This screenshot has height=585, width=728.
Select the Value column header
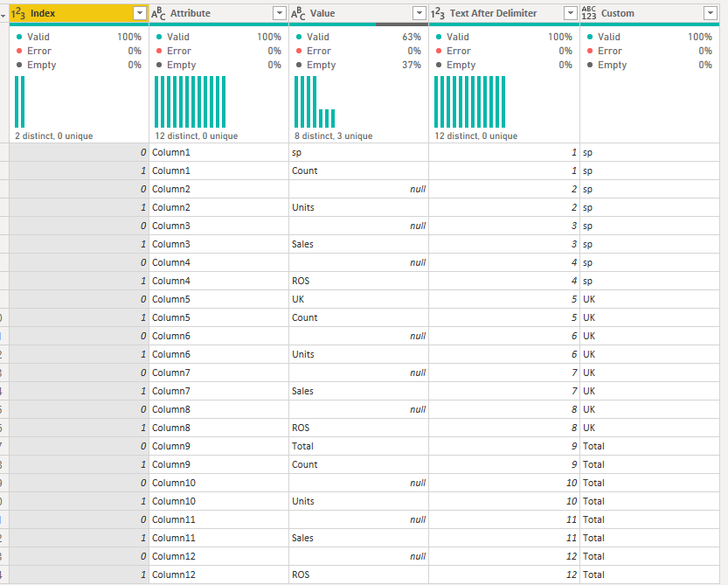click(358, 13)
